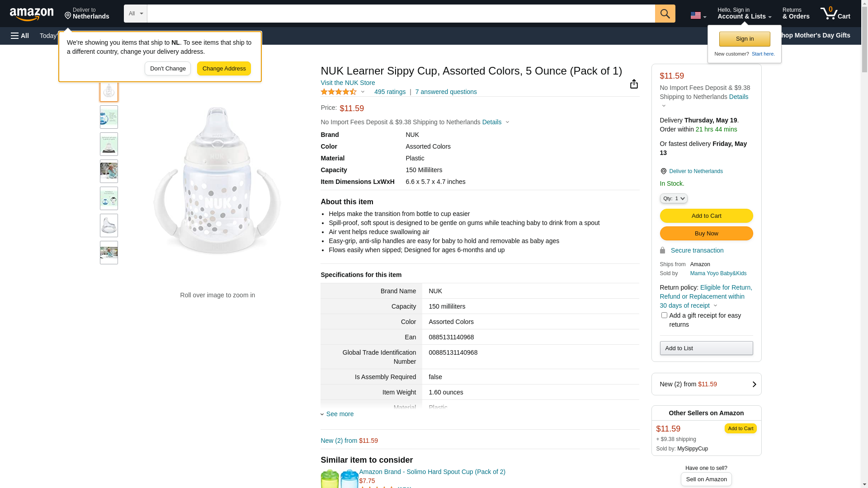Click the US flag language selector
868x488 pixels.
(x=698, y=15)
